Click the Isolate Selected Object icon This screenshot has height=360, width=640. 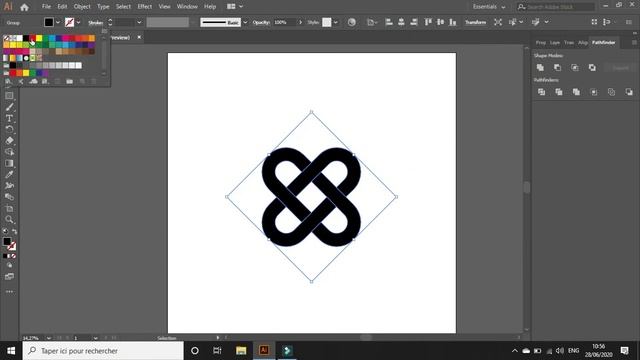[498, 22]
